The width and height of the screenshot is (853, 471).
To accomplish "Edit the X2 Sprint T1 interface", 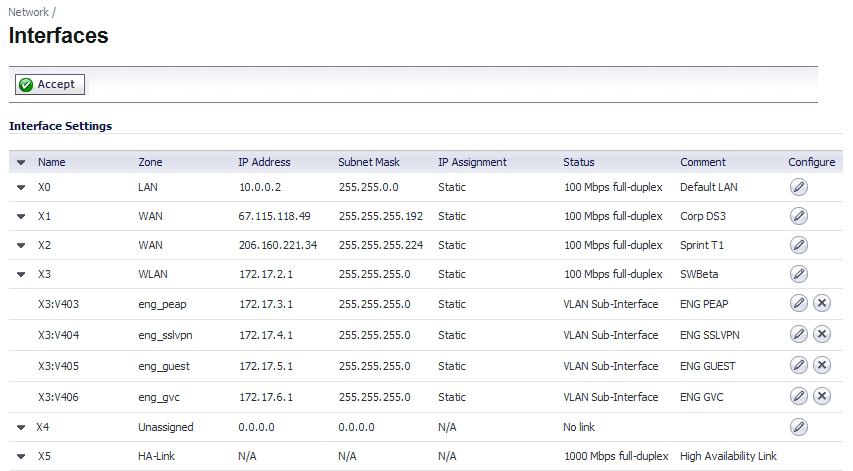I will (799, 245).
